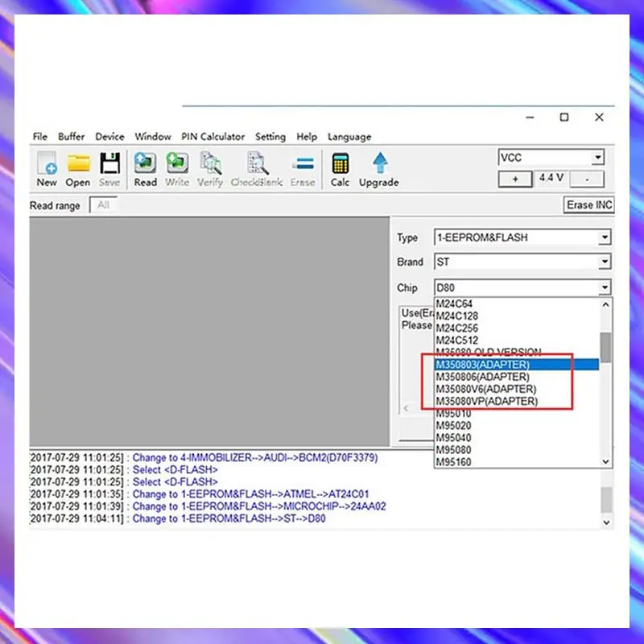Click log entry about AUDI BCM2(D70F3379)
The height and width of the screenshot is (644, 644).
click(x=204, y=457)
